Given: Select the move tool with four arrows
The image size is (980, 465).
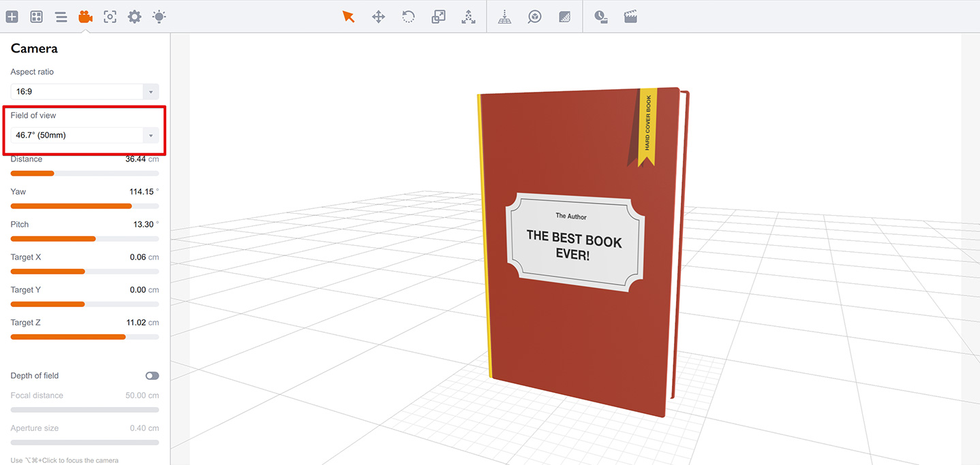Looking at the screenshot, I should point(378,16).
